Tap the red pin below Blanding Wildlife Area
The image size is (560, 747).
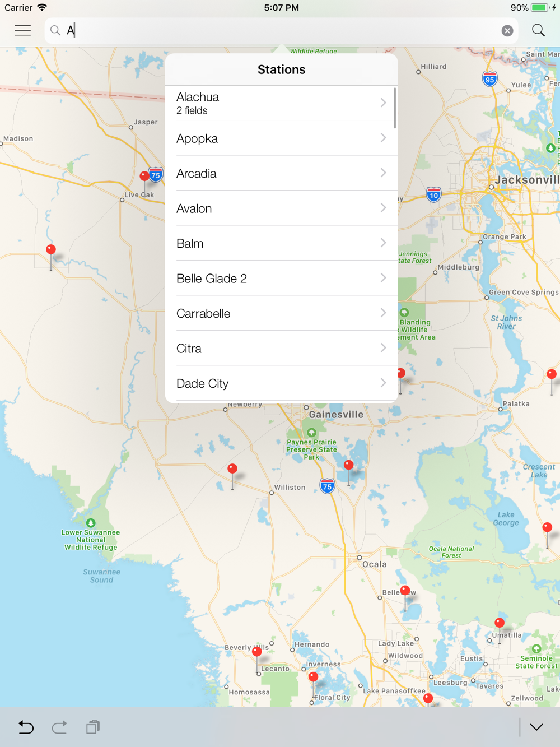click(401, 374)
